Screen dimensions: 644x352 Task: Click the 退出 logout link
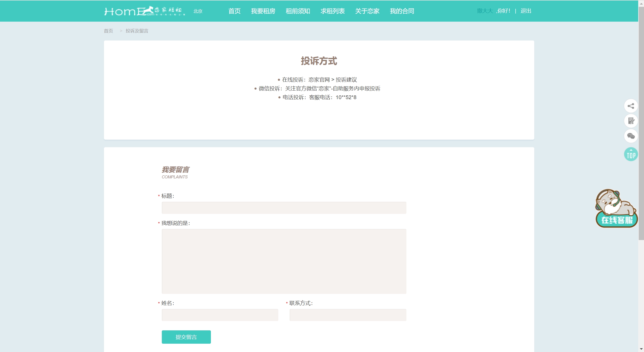coord(526,11)
